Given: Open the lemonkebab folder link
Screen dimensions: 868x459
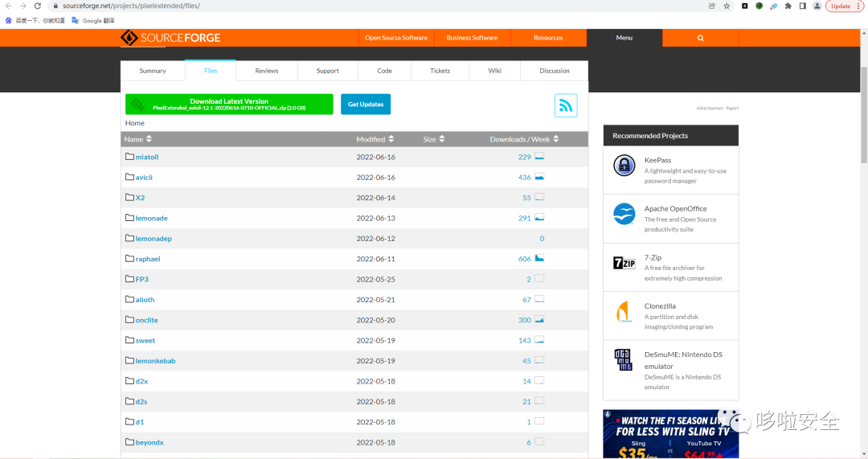Looking at the screenshot, I should [156, 361].
